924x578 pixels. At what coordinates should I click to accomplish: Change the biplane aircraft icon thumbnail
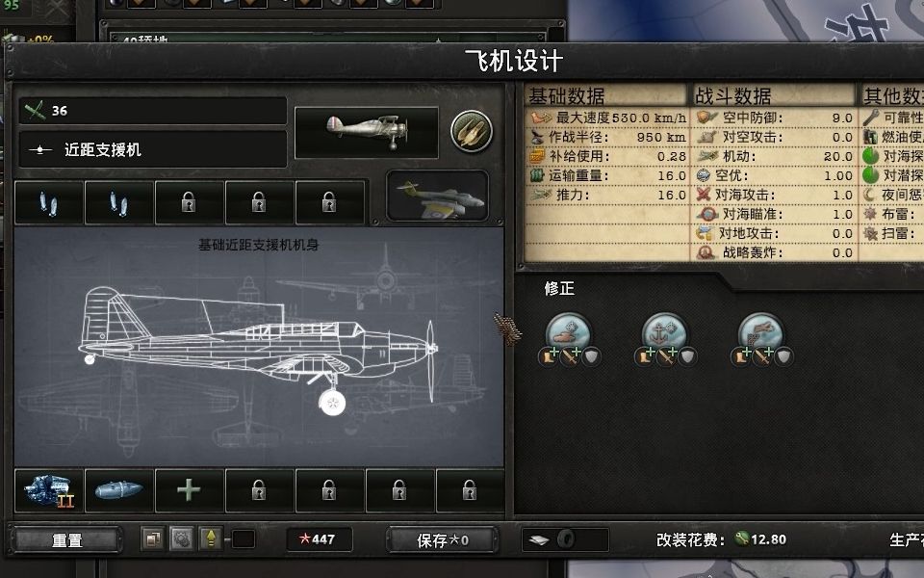367,133
